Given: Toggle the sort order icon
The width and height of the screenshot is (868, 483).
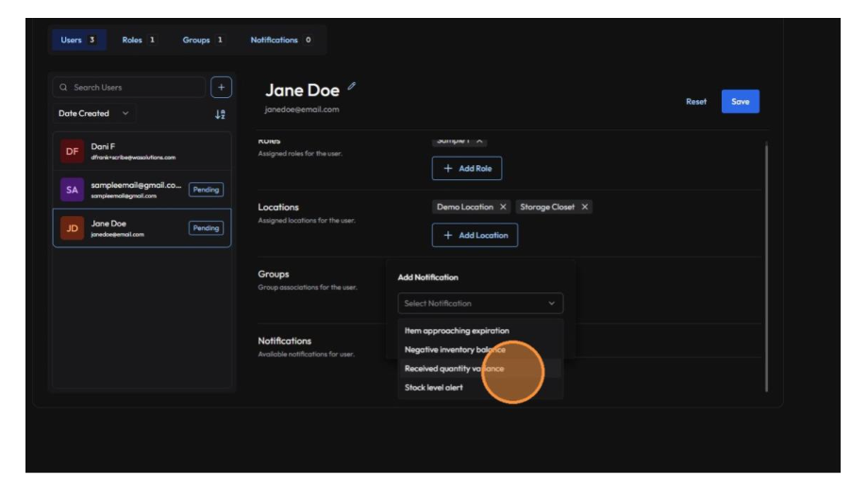Looking at the screenshot, I should tap(221, 114).
